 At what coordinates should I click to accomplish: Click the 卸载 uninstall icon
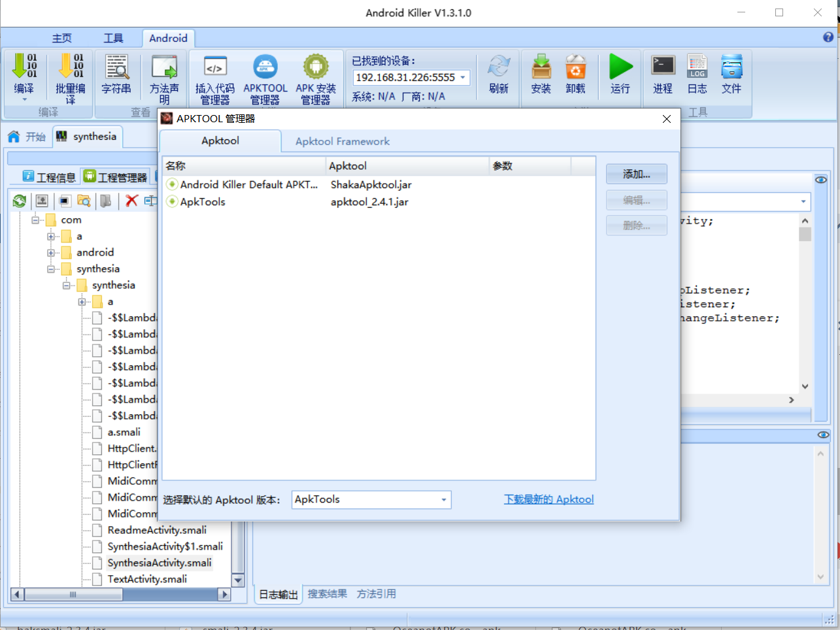coord(576,67)
